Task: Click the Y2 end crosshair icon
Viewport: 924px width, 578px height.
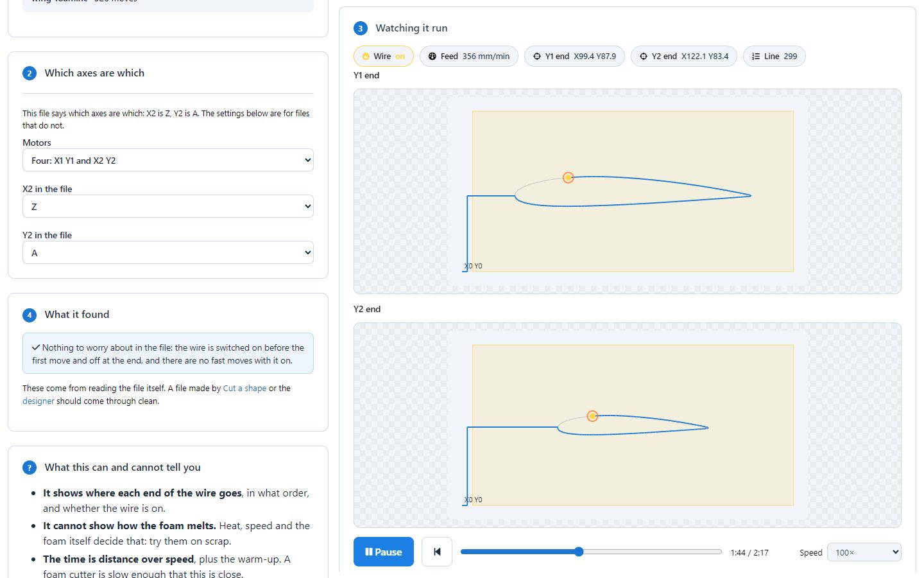Action: pos(644,57)
